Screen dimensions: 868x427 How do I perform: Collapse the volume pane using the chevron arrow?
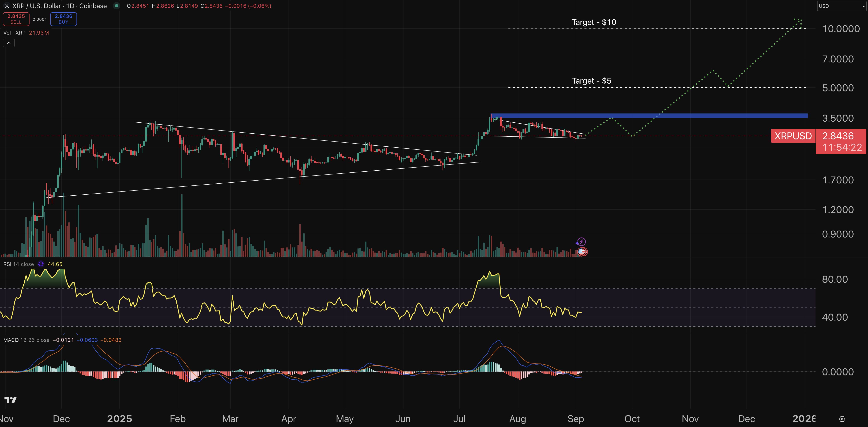coord(8,43)
